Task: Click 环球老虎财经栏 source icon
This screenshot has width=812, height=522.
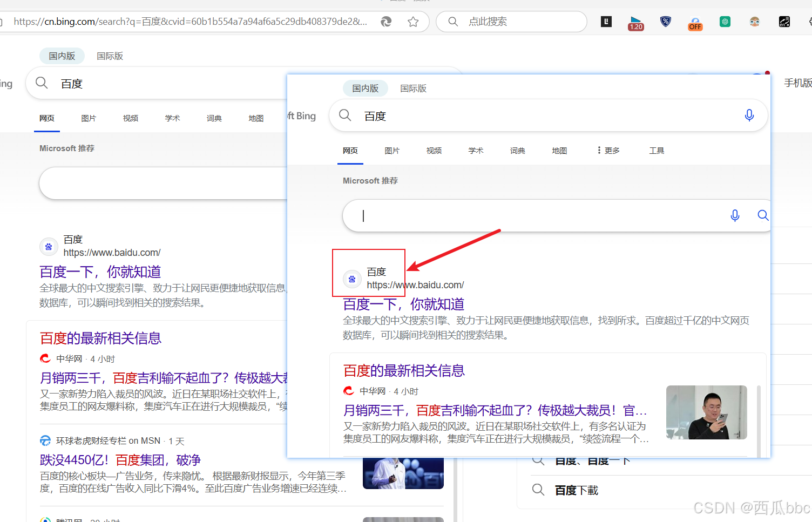Action: tap(45, 440)
